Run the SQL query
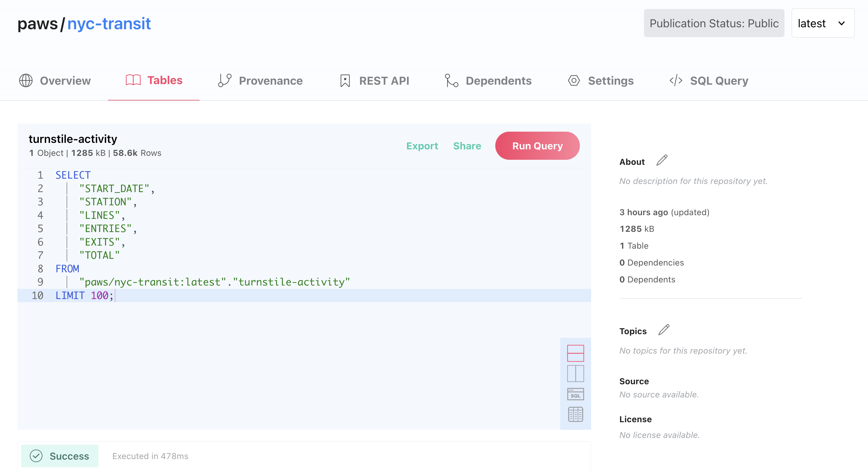The height and width of the screenshot is (472, 868). [x=537, y=146]
